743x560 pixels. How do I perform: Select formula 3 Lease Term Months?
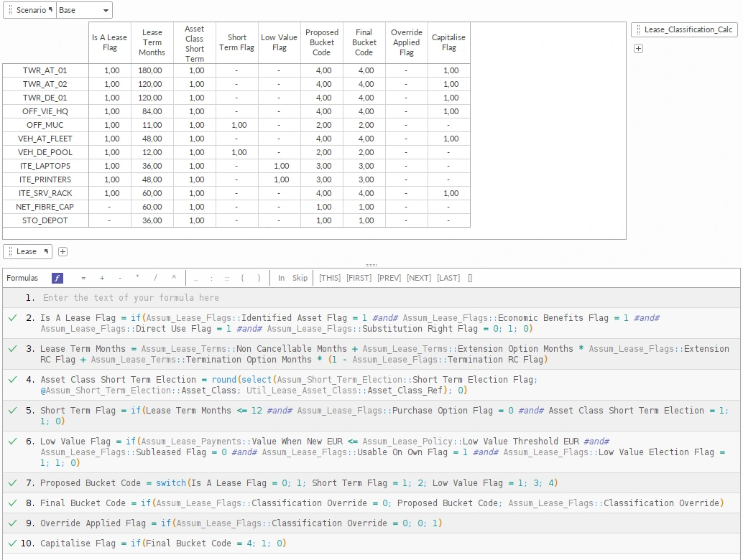[x=371, y=354]
